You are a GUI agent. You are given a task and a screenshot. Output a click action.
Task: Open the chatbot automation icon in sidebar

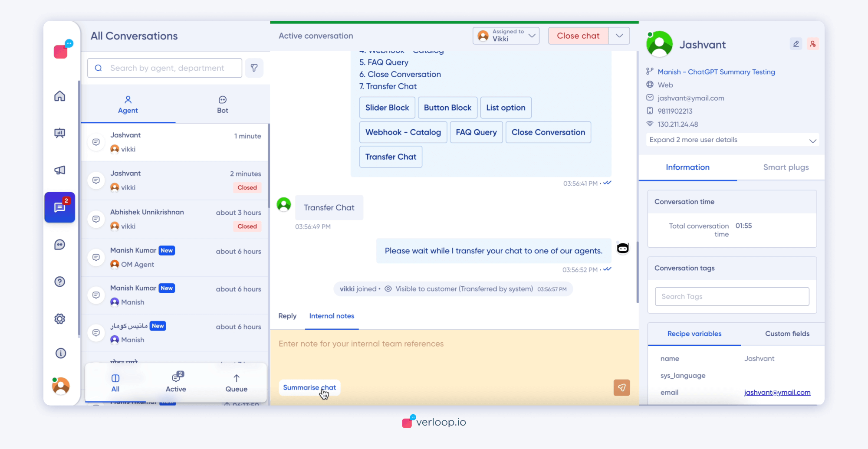59,244
